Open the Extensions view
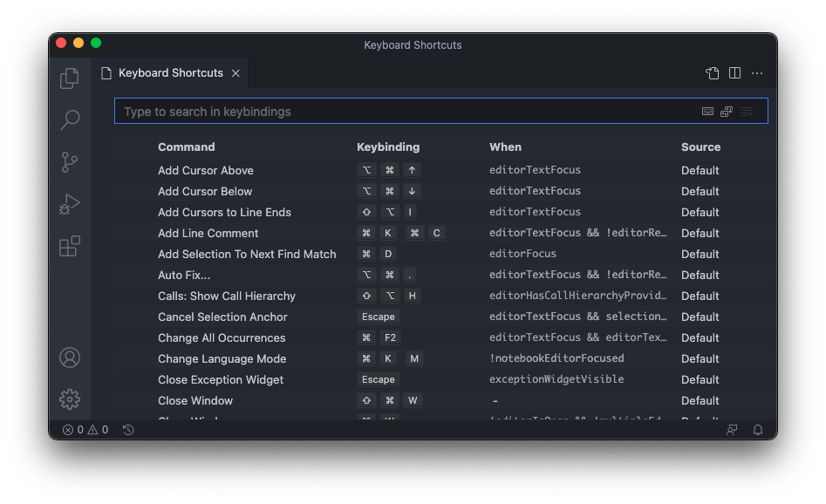Viewport: 826px width, 504px height. tap(70, 246)
